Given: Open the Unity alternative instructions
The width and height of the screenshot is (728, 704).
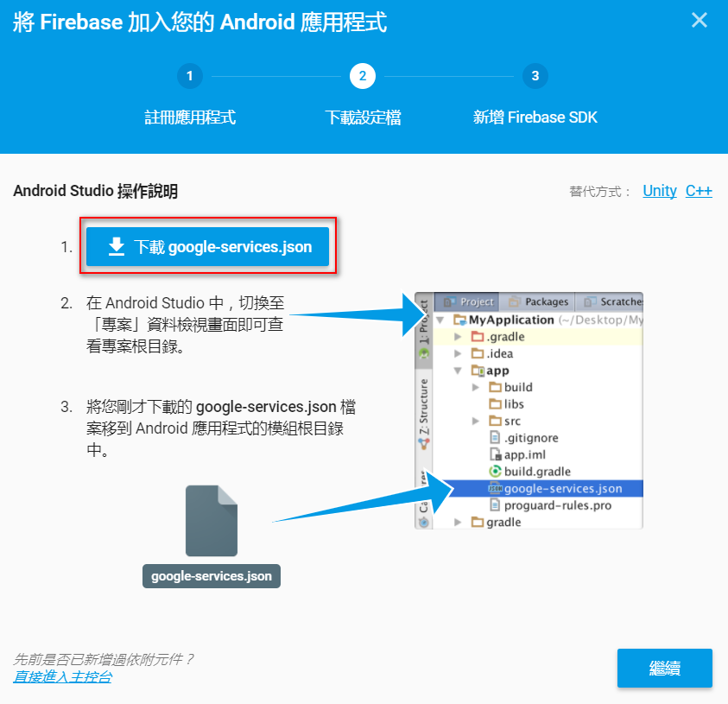Looking at the screenshot, I should click(659, 191).
